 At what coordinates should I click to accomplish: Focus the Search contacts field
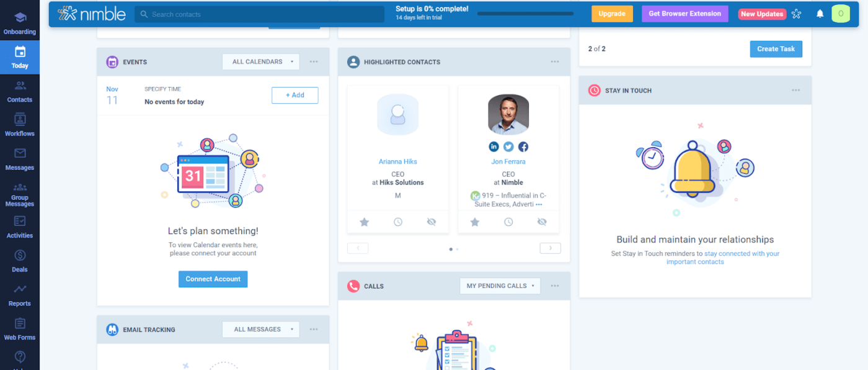[x=259, y=14]
